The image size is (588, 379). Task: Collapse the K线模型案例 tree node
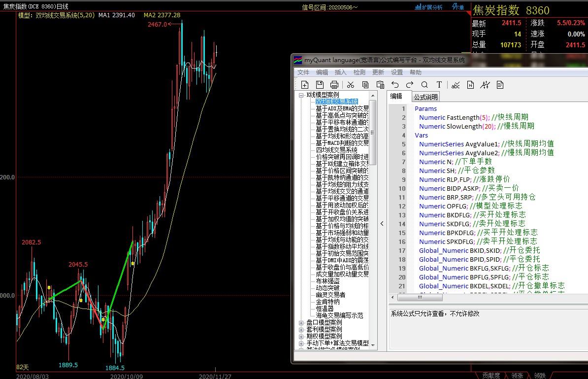tap(301, 95)
